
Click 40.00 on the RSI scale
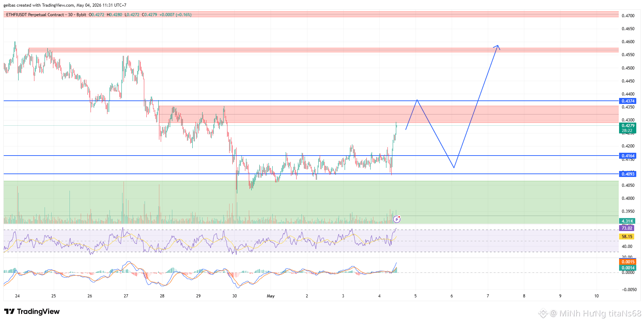click(x=627, y=247)
